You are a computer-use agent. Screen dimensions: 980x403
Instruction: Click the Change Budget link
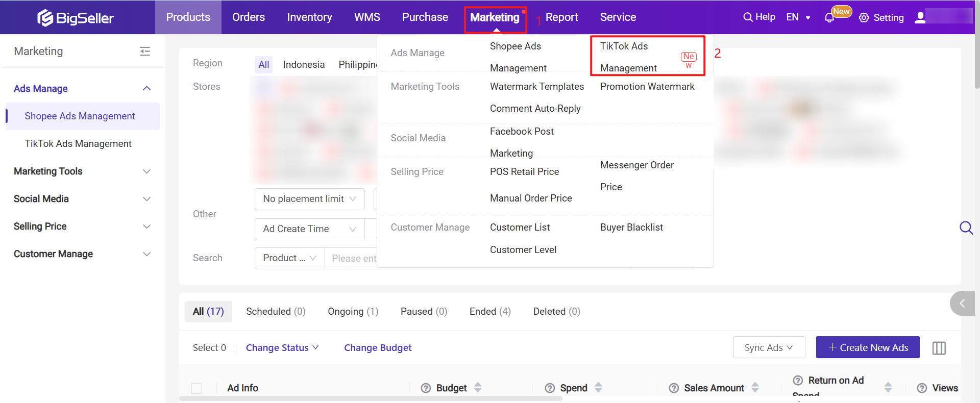pyautogui.click(x=378, y=348)
